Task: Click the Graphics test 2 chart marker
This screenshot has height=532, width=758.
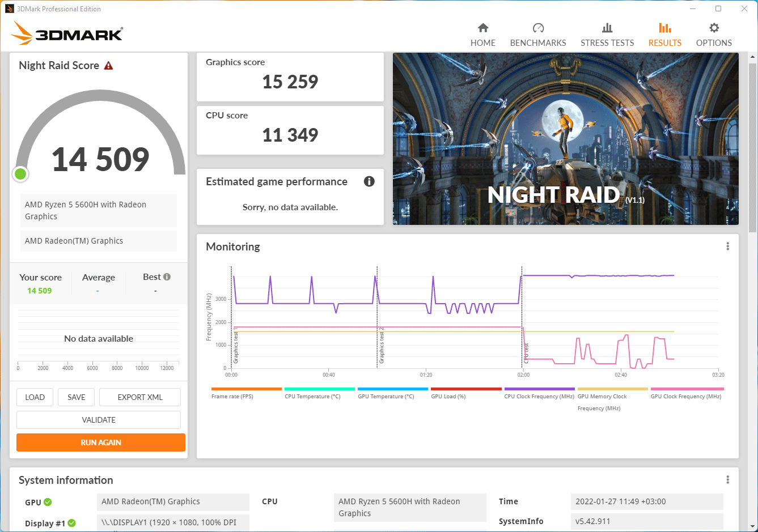Action: point(382,344)
